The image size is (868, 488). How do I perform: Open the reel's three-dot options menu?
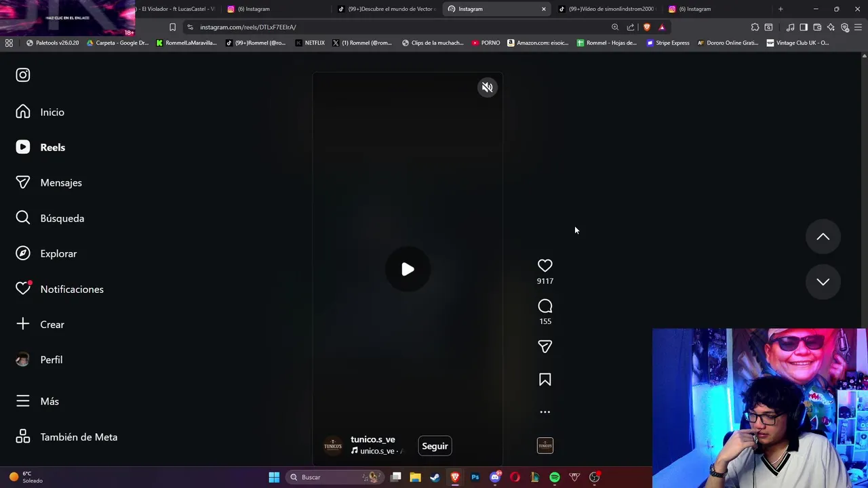tap(545, 411)
